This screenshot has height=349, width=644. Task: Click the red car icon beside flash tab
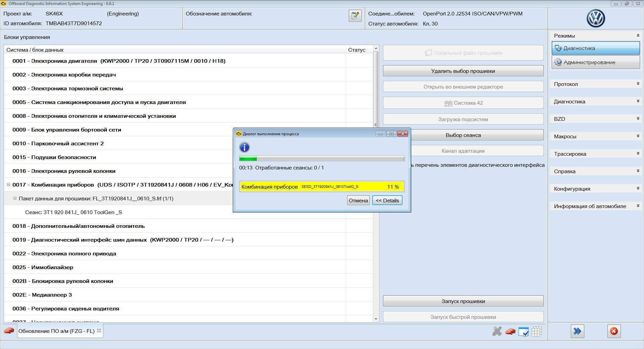(9, 331)
